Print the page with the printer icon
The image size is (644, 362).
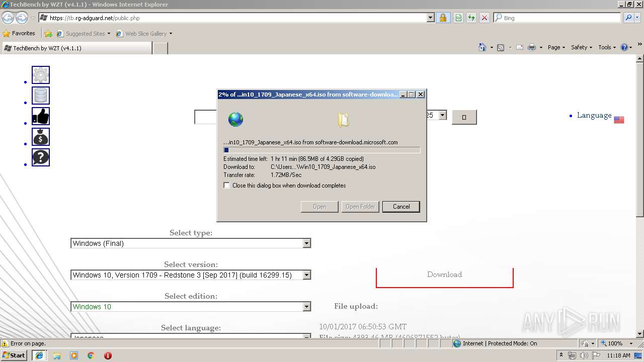[532, 47]
